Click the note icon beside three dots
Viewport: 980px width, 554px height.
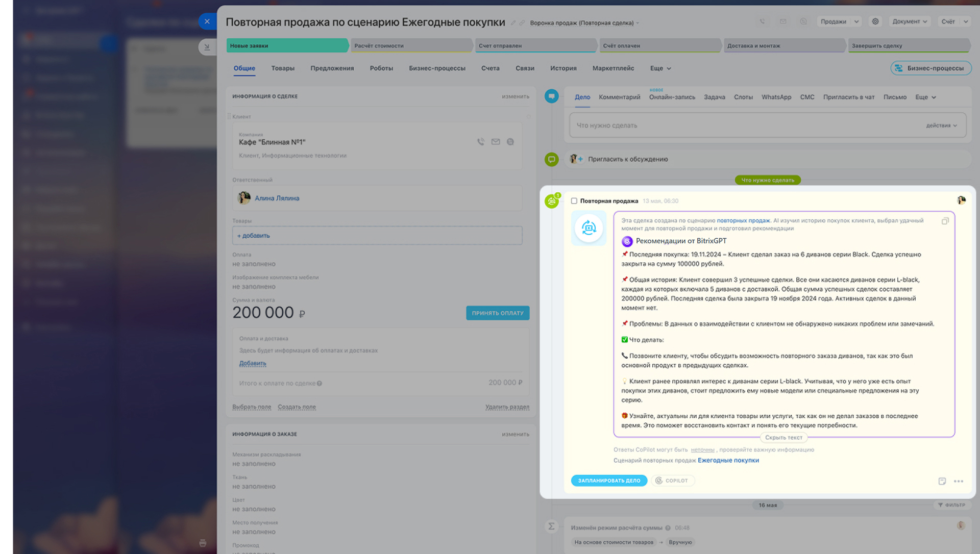point(942,481)
